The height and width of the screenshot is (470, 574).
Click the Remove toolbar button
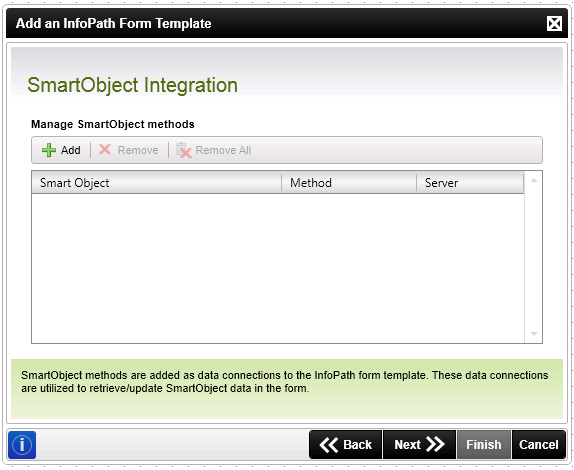tap(128, 150)
